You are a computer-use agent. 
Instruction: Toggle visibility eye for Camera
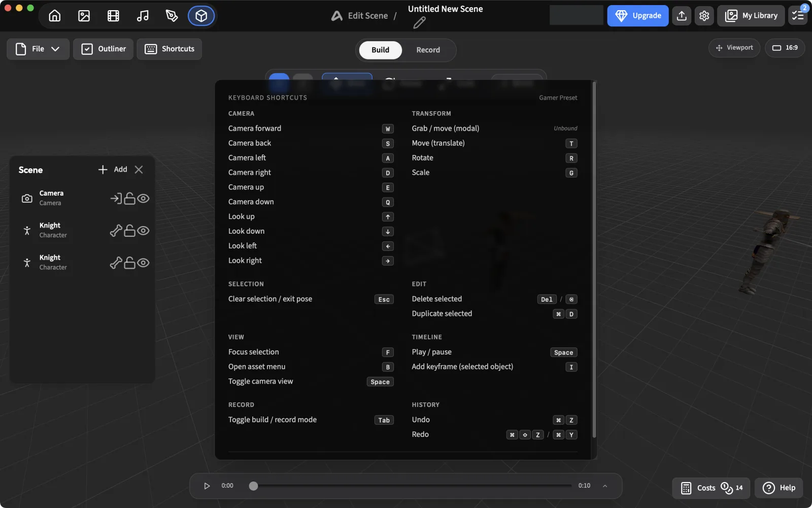143,198
